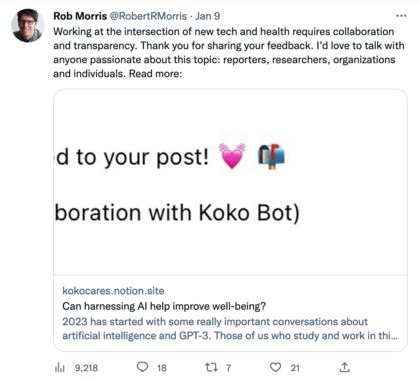Click the 7 retweets count
The height and width of the screenshot is (382, 419).
coord(228,368)
